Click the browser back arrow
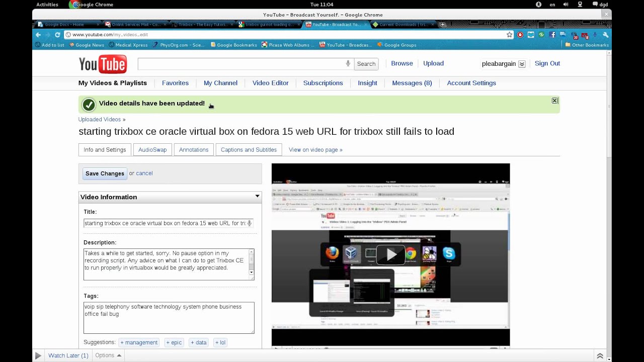Viewport: 644px width, 362px height. [x=38, y=35]
